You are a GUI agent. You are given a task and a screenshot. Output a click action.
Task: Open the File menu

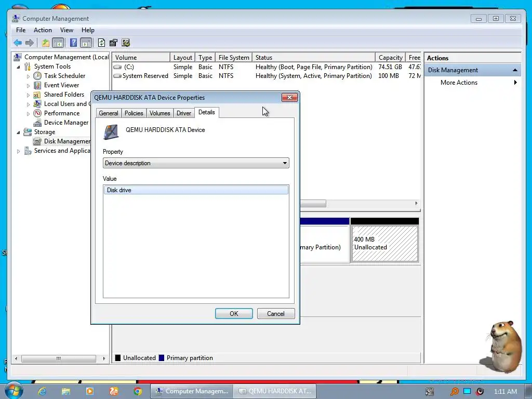tap(21, 30)
